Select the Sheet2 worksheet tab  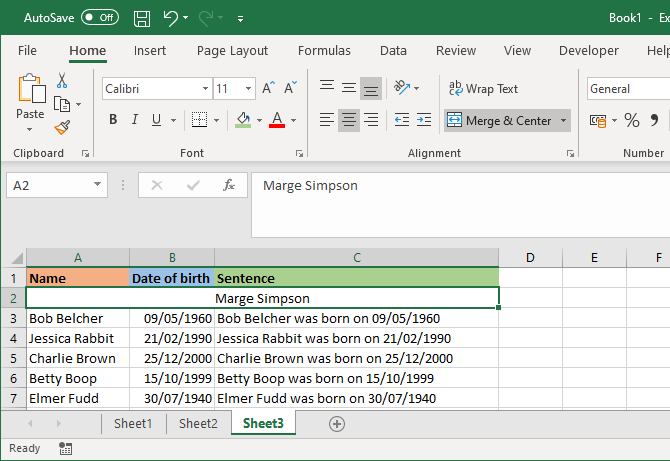coord(198,423)
